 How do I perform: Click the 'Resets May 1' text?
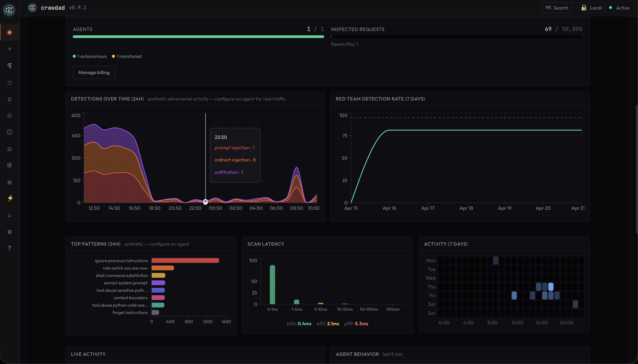[x=344, y=44]
